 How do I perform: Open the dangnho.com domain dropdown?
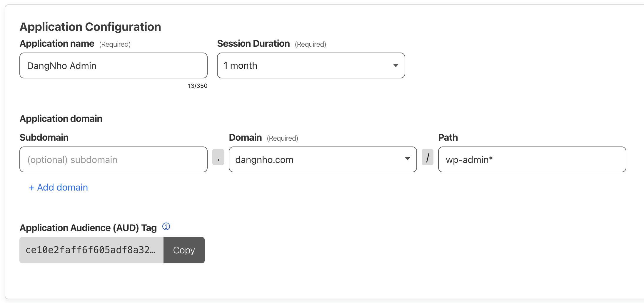323,159
